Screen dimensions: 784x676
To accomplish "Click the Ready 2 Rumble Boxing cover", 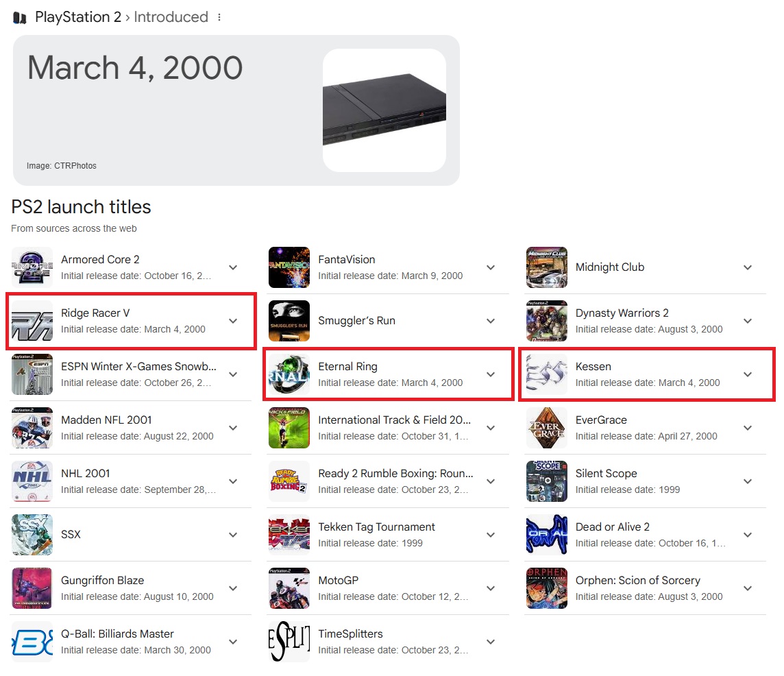I will pos(289,481).
